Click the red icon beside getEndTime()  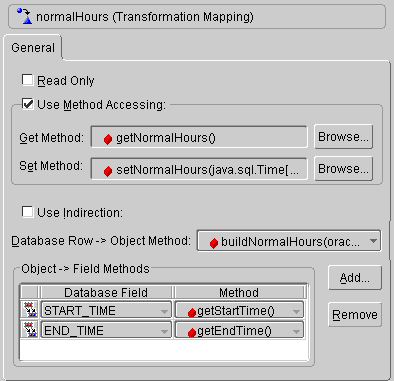pyautogui.click(x=192, y=332)
